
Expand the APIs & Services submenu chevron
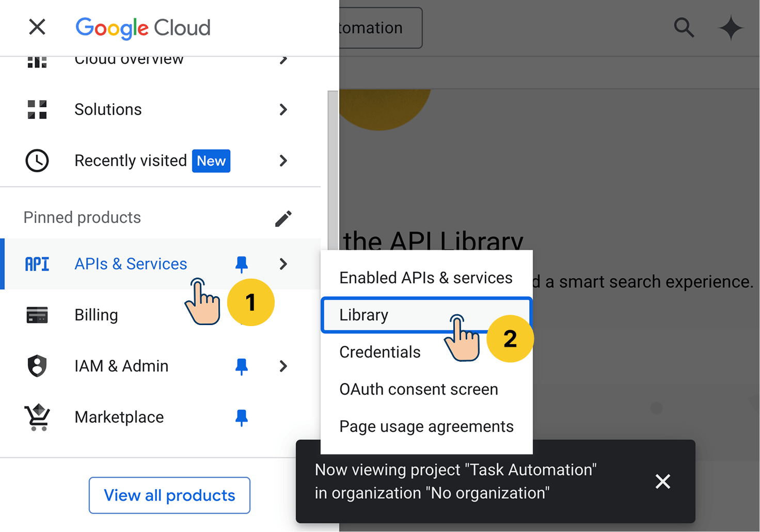(283, 264)
